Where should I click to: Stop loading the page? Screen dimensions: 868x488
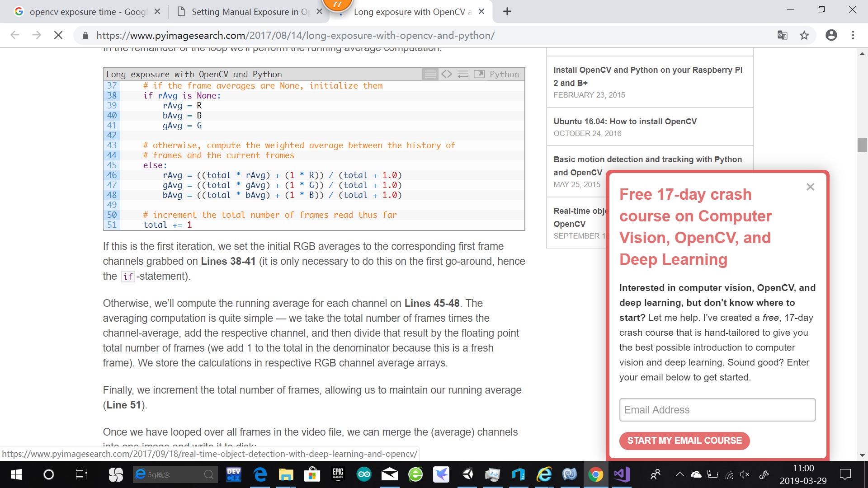(58, 35)
